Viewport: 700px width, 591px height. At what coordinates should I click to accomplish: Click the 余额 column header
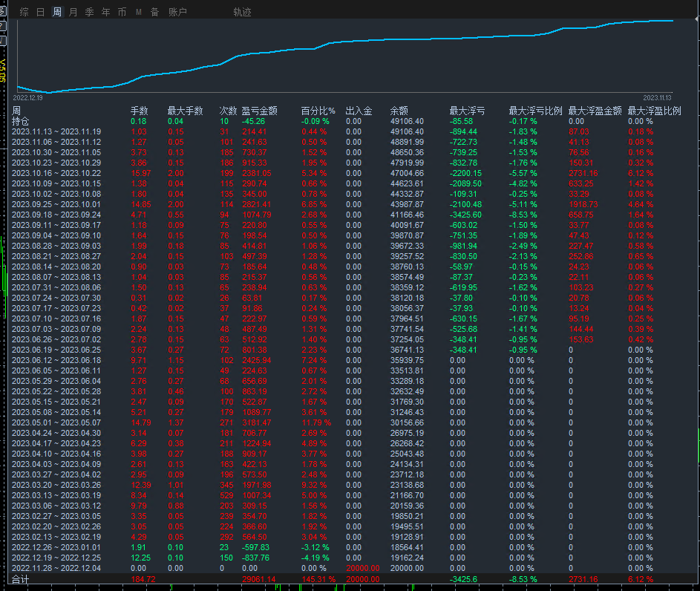(x=399, y=111)
